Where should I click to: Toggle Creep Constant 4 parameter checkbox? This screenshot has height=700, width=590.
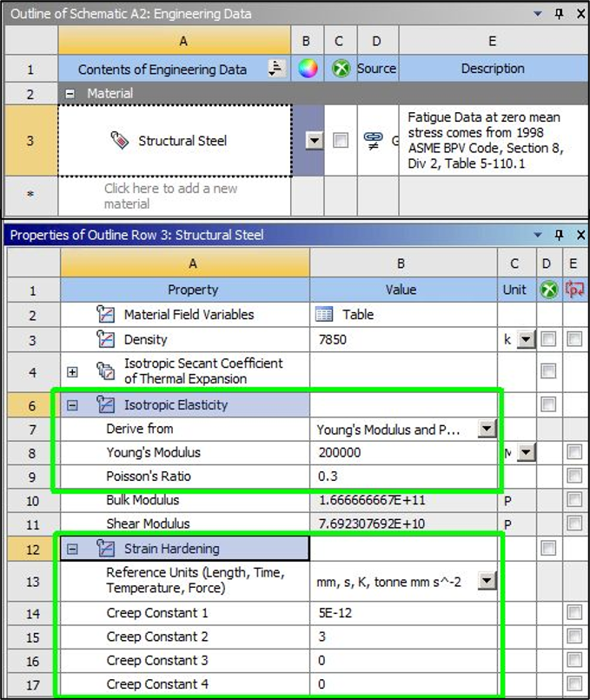574,683
